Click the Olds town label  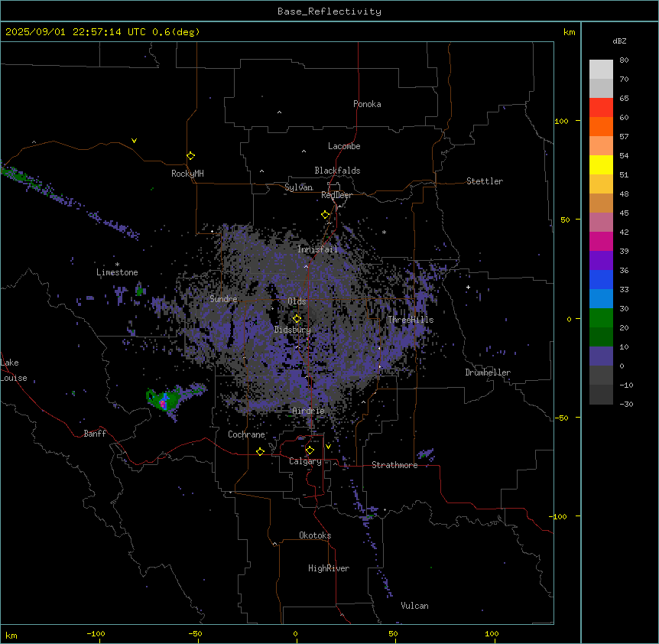(x=297, y=301)
